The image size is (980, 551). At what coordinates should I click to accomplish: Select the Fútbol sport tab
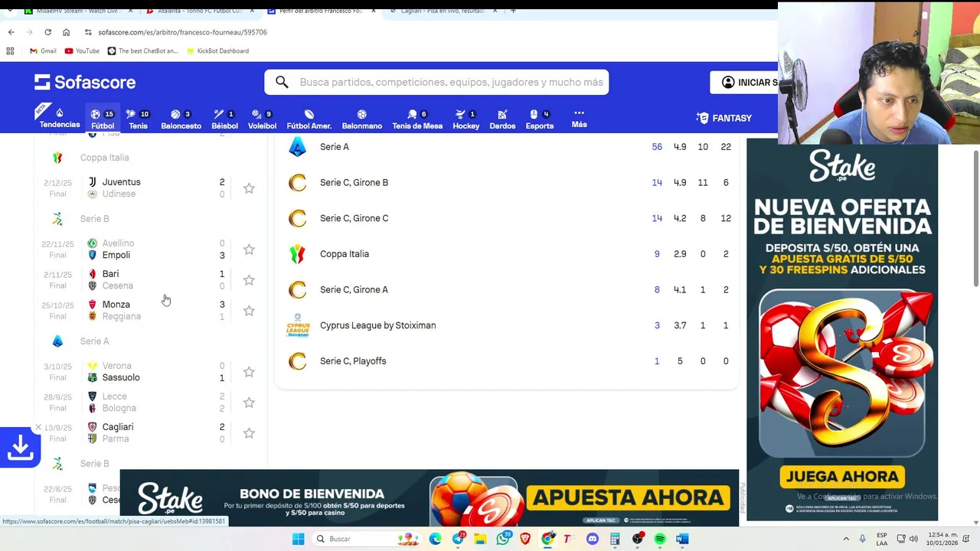pos(103,119)
